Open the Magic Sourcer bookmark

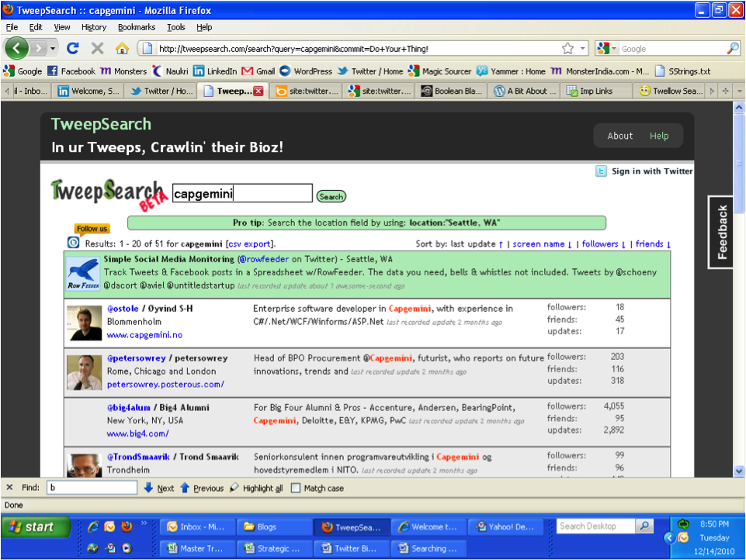(439, 71)
